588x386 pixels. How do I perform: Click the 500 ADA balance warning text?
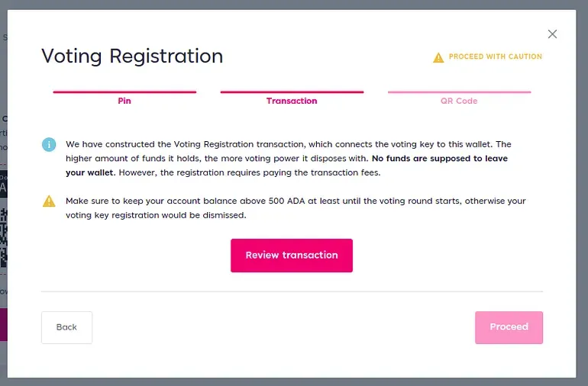tap(296, 208)
